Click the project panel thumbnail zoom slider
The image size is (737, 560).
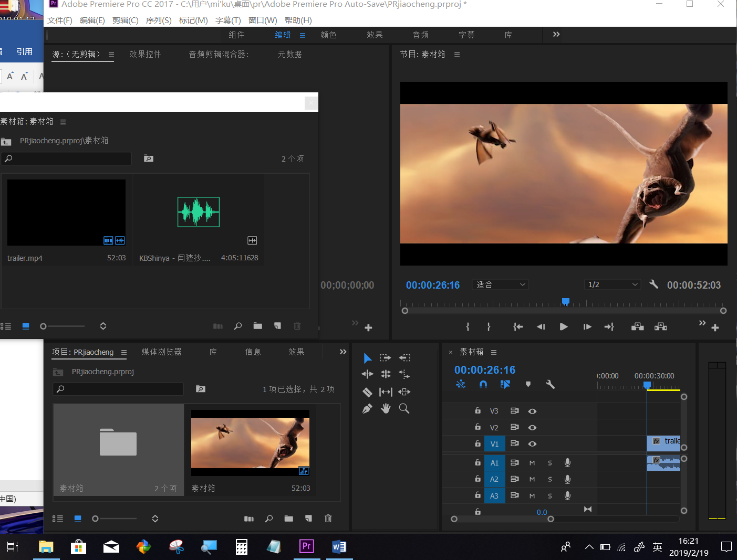pos(114,519)
